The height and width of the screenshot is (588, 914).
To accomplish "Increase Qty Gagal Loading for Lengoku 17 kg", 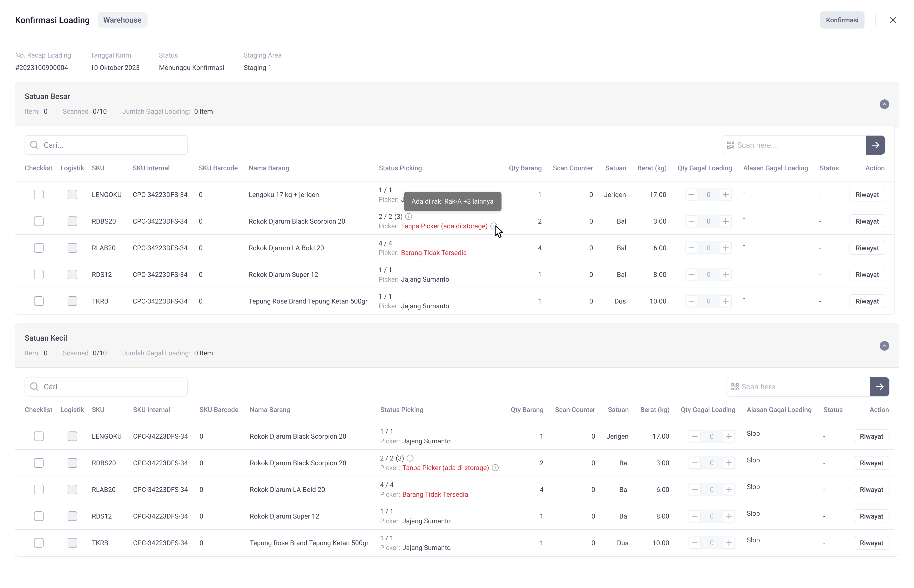I will coord(725,195).
